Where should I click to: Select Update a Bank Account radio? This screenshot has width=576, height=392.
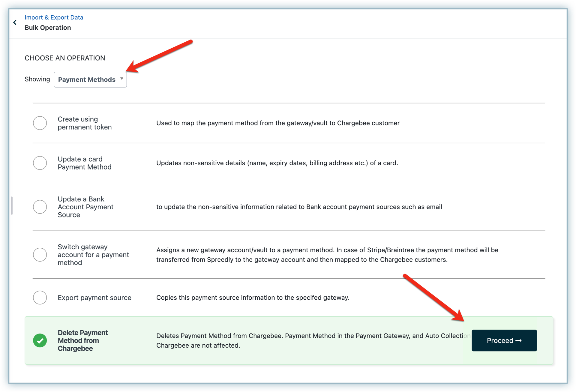(x=40, y=207)
